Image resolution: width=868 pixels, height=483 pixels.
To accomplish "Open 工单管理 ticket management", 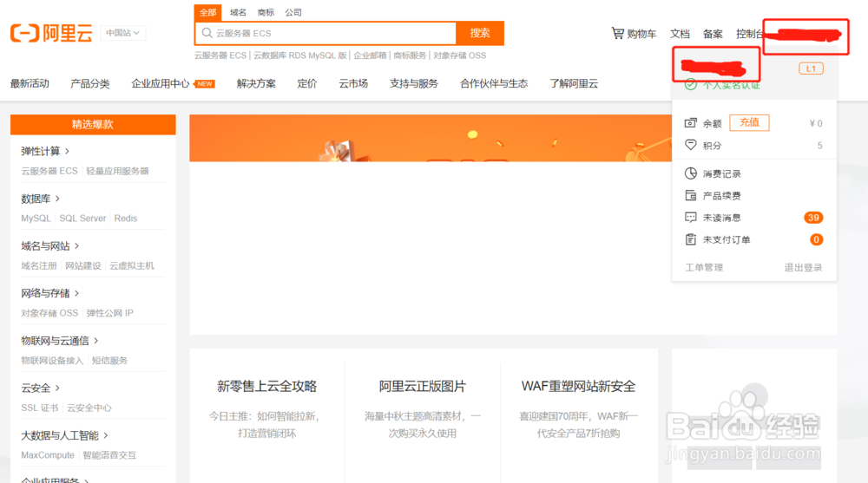I will [x=704, y=267].
